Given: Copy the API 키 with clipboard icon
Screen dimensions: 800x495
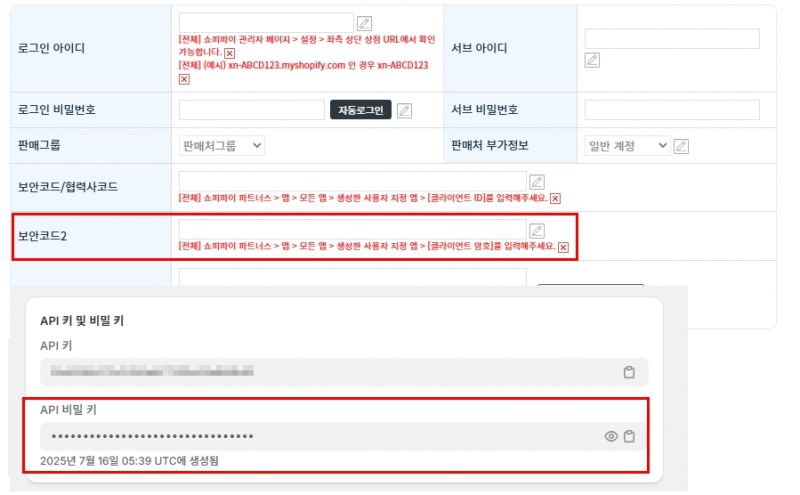Looking at the screenshot, I should point(629,372).
